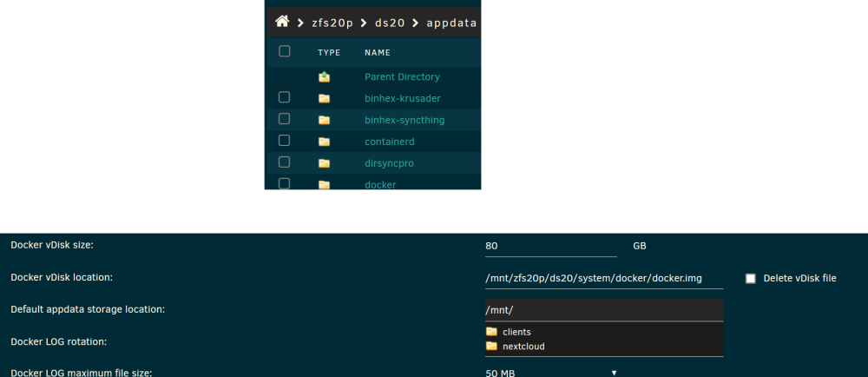The height and width of the screenshot is (377, 868).
Task: Click appdata in the breadcrumb
Action: pyautogui.click(x=451, y=23)
